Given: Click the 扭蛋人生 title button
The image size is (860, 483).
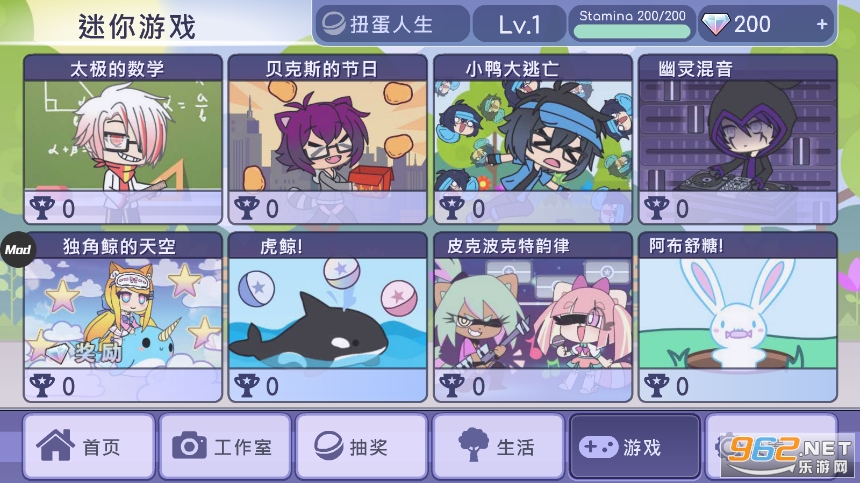Looking at the screenshot, I should click(393, 24).
